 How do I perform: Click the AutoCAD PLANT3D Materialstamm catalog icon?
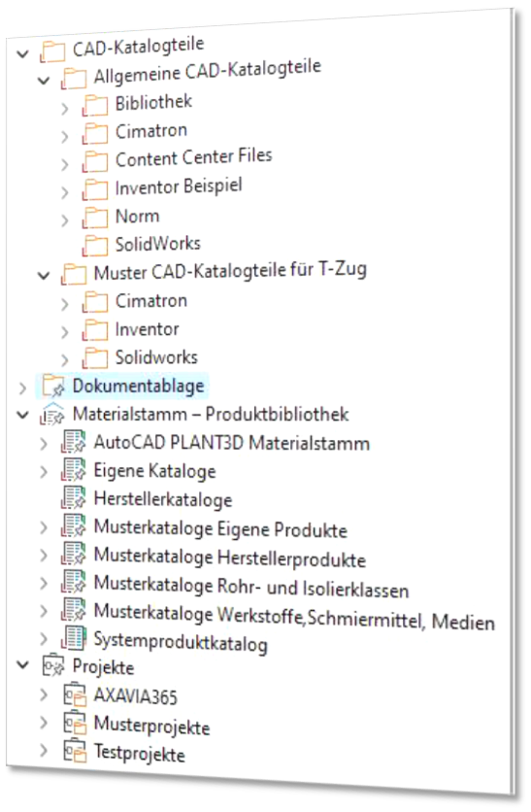(x=74, y=441)
